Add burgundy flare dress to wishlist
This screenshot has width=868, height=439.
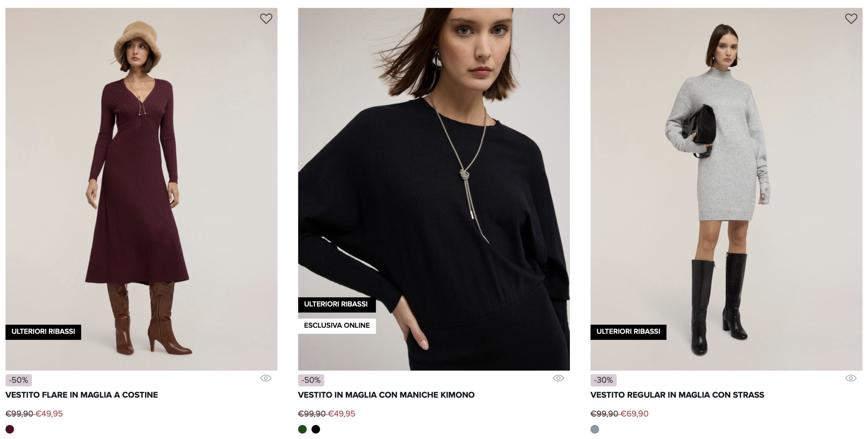point(266,19)
